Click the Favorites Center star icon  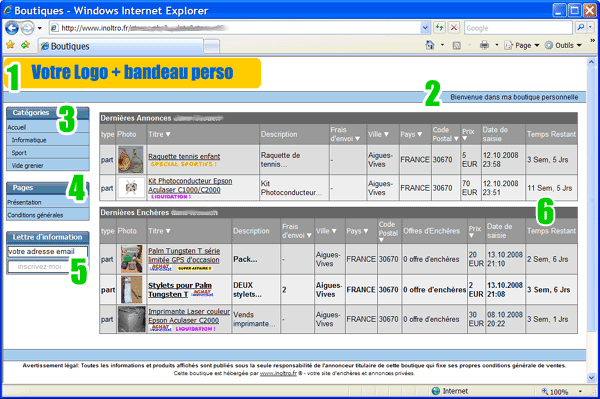pyautogui.click(x=10, y=45)
